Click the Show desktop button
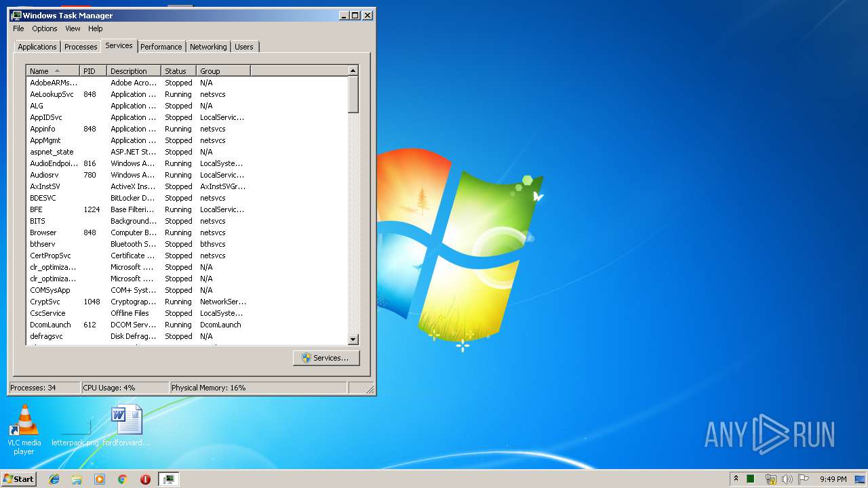The image size is (868, 488). tap(861, 479)
